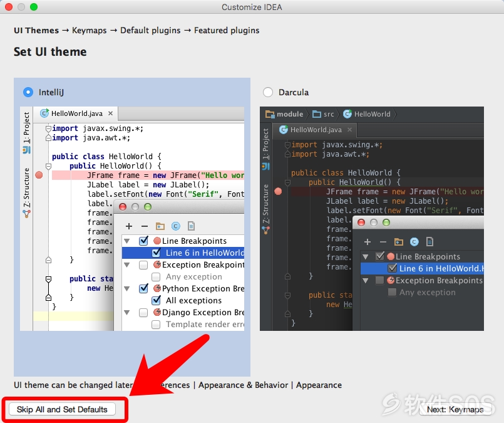Collapse Exception Breakpoints node in IntelliJ preview
The width and height of the screenshot is (504, 423).
[127, 264]
